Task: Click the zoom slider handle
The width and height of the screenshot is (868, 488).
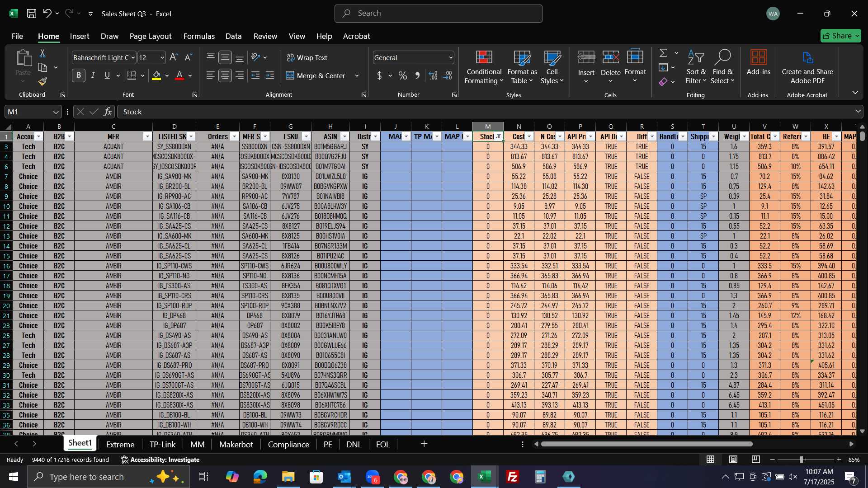Action: pyautogui.click(x=802, y=460)
